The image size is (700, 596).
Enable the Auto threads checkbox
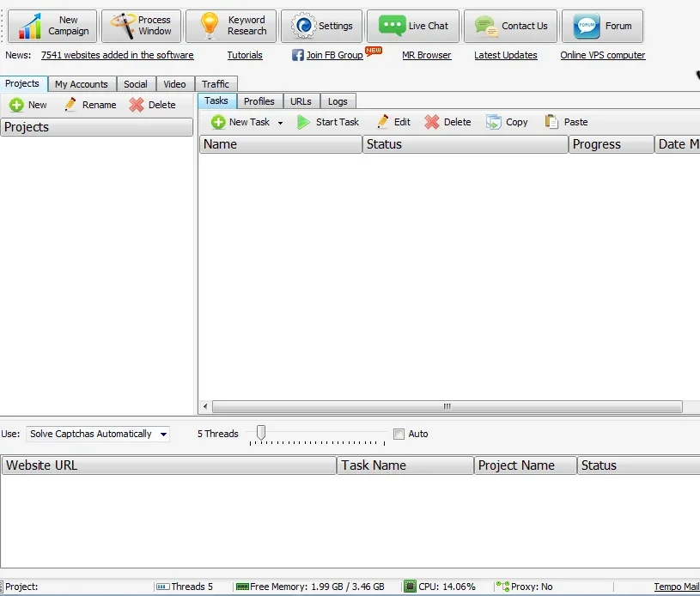[399, 434]
